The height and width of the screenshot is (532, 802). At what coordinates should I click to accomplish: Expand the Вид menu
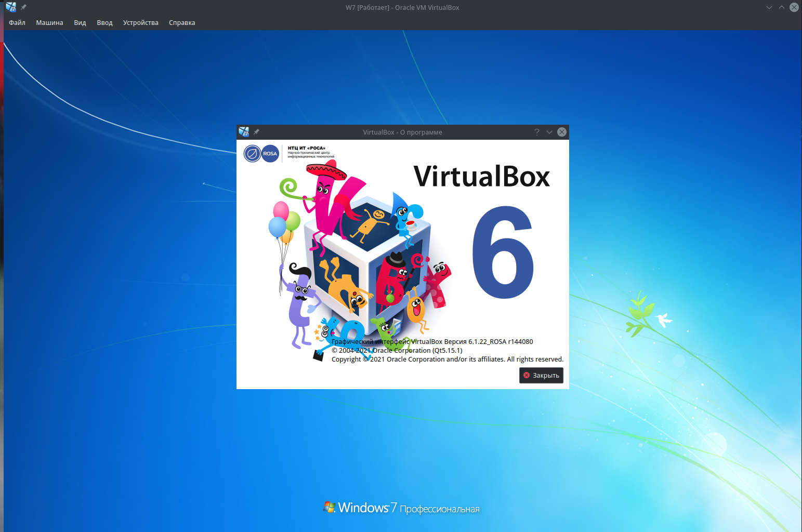(x=80, y=23)
